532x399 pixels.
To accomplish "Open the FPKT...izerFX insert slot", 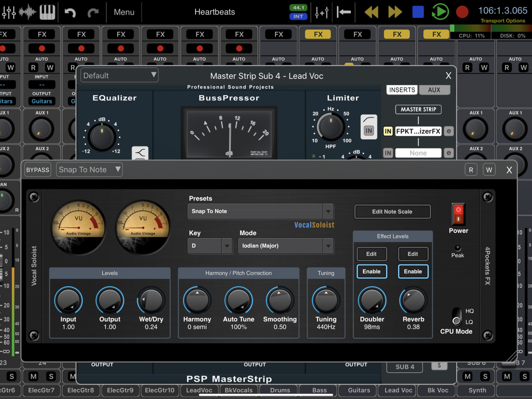I will [x=418, y=131].
